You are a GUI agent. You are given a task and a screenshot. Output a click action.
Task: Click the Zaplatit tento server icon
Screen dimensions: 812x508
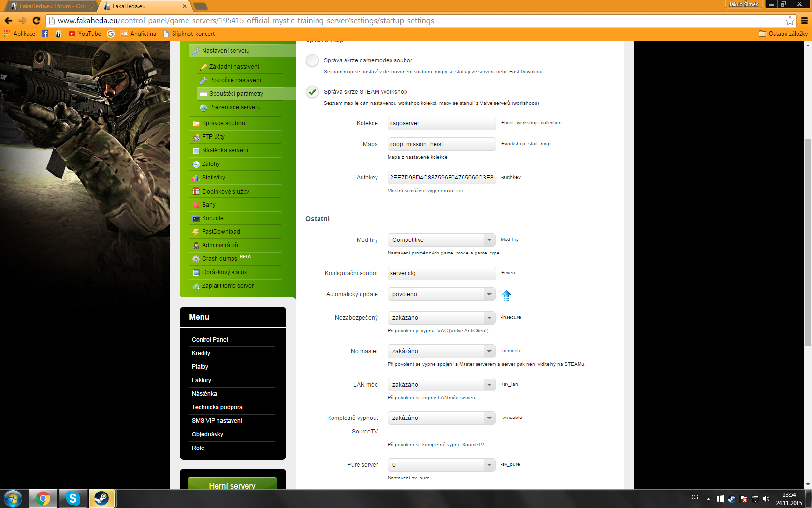coord(196,286)
